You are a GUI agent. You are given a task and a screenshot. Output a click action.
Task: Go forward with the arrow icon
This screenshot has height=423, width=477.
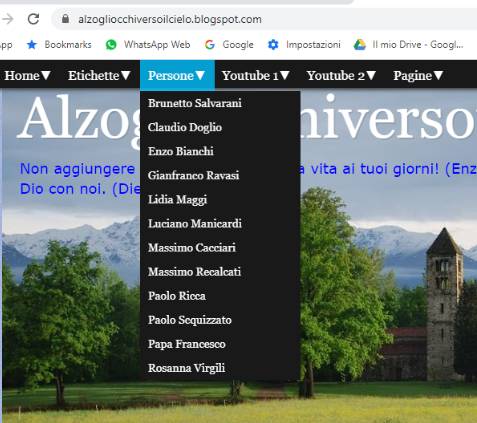click(7, 19)
